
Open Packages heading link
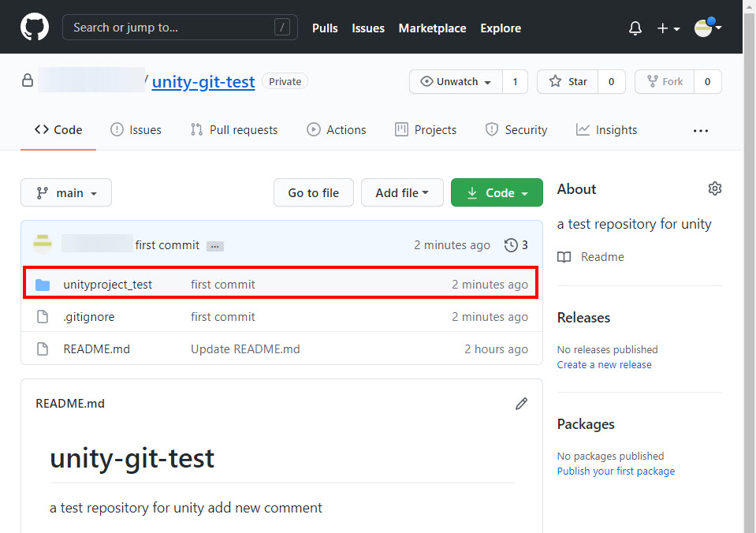(586, 424)
